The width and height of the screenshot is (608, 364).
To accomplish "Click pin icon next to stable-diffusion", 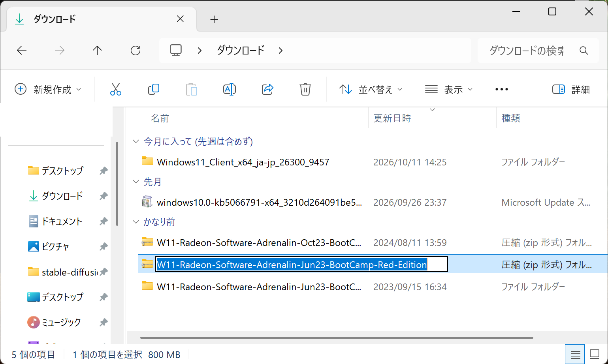I will click(x=104, y=272).
